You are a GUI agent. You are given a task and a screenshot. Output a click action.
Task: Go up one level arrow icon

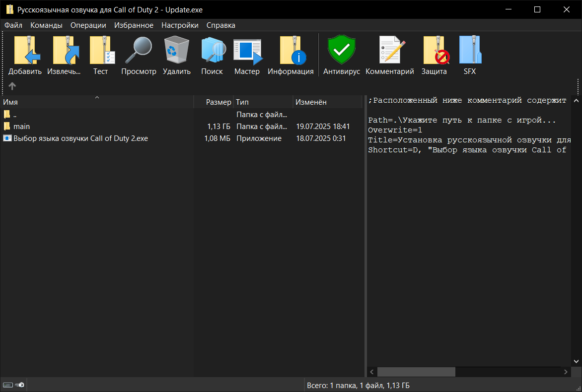click(12, 86)
